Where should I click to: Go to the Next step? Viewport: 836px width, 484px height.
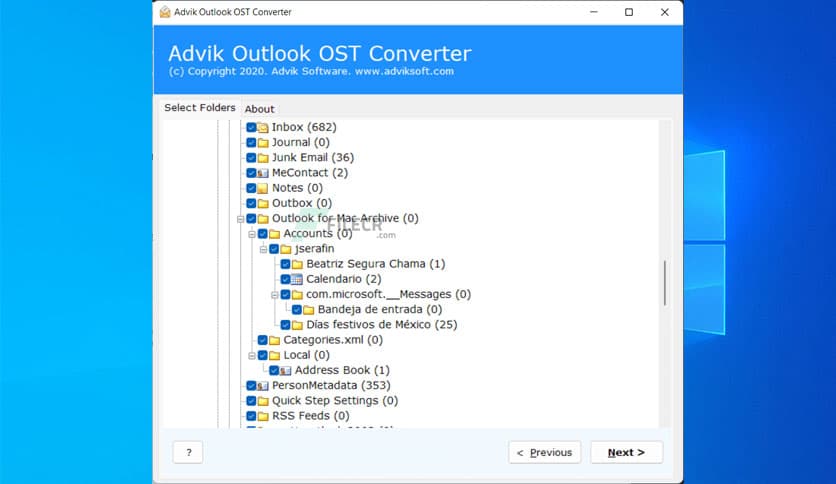coord(626,453)
